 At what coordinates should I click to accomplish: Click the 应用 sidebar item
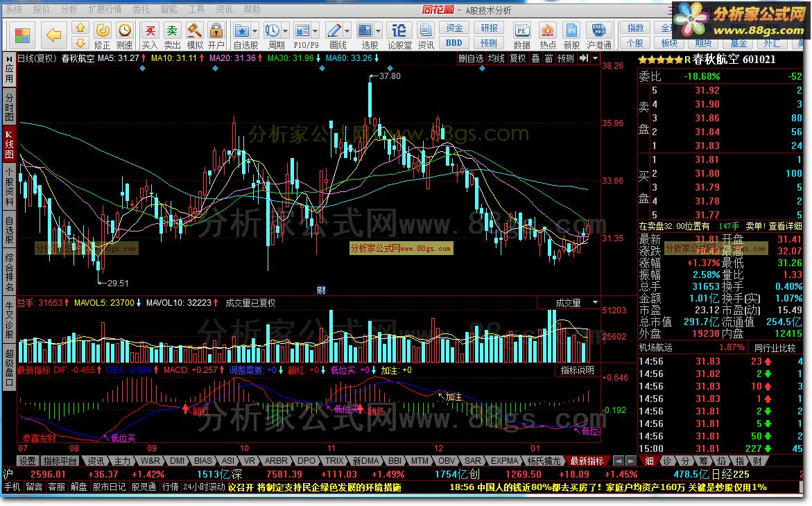click(9, 69)
